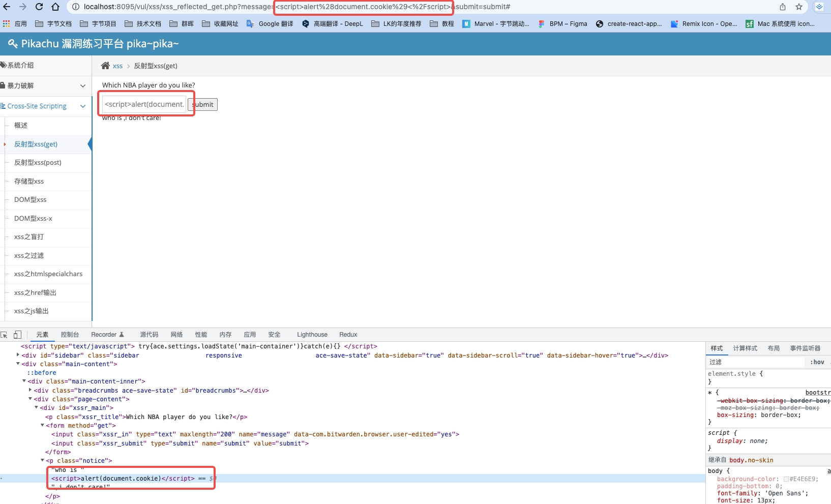Go forward with the browser forward arrow
This screenshot has height=504, width=831.
23,7
